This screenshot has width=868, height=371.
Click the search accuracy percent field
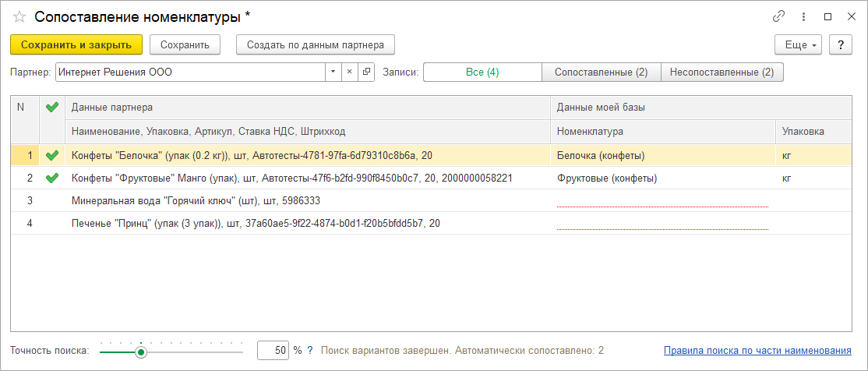[x=273, y=350]
